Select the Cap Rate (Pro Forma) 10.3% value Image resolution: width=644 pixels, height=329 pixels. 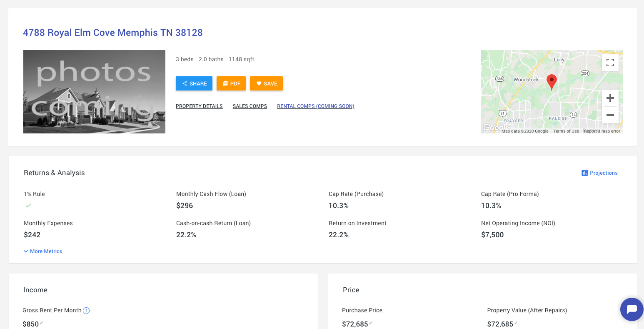(x=491, y=206)
